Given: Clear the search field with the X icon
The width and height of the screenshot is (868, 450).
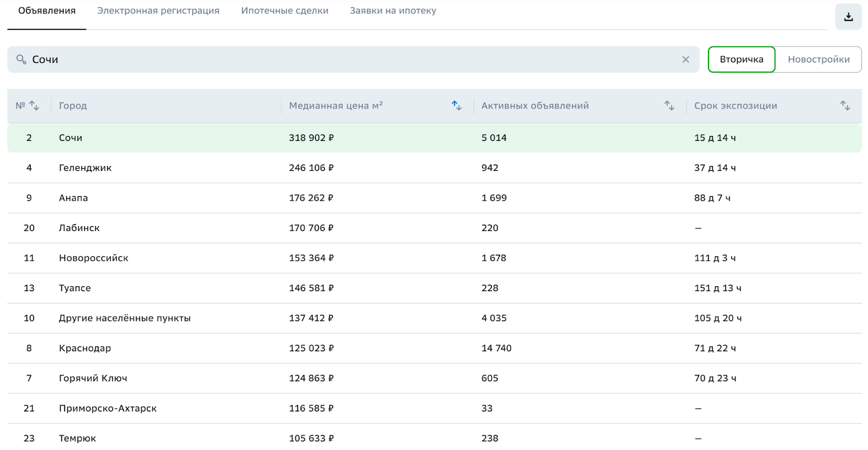Looking at the screenshot, I should click(x=686, y=60).
